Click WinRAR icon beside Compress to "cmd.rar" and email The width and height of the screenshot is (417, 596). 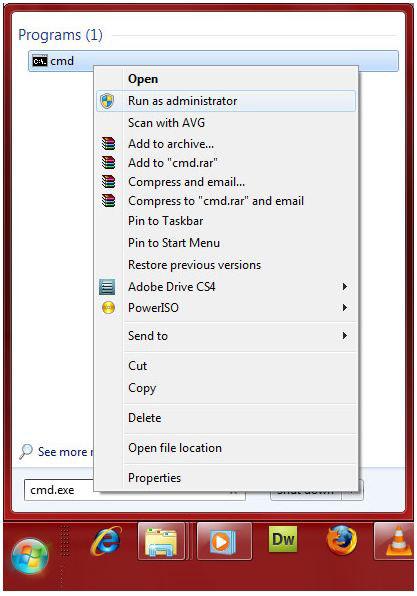click(x=108, y=201)
